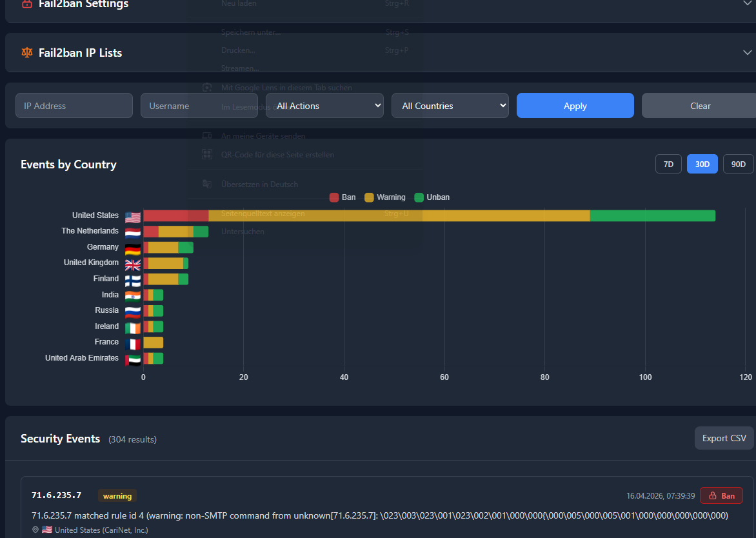
Task: Click the yellow warning badge on the event
Action: point(117,495)
